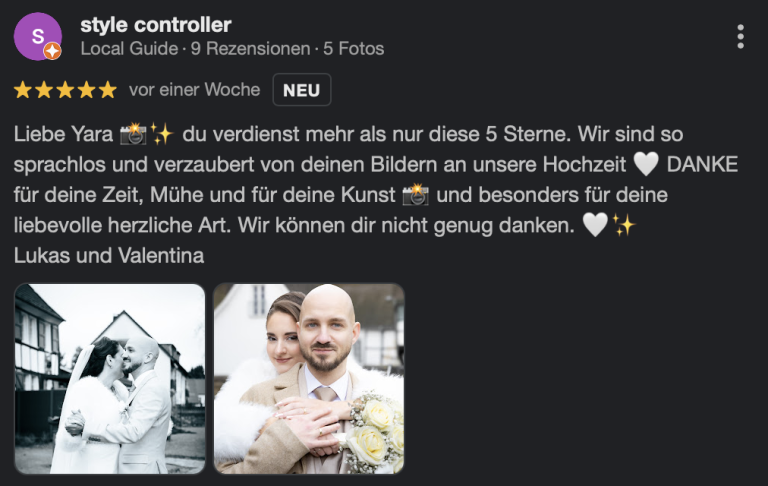This screenshot has width=768, height=486.
Task: Open the "style controller" reviewer profile name
Action: coord(156,25)
